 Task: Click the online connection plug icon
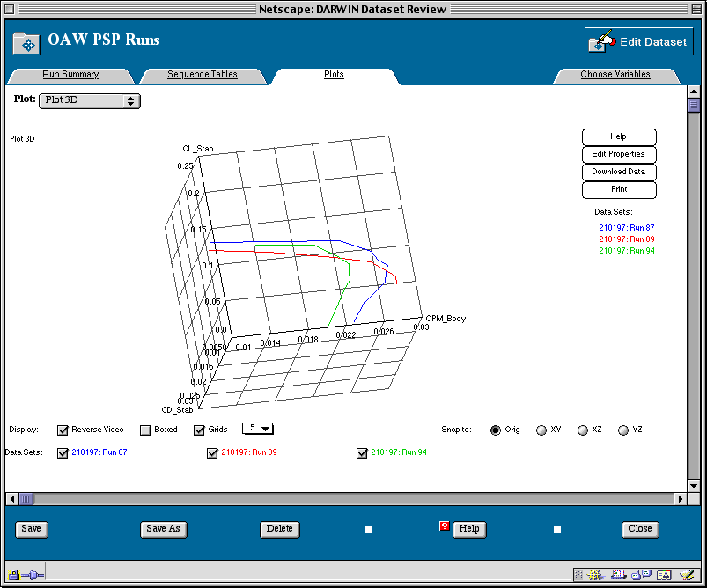click(33, 574)
